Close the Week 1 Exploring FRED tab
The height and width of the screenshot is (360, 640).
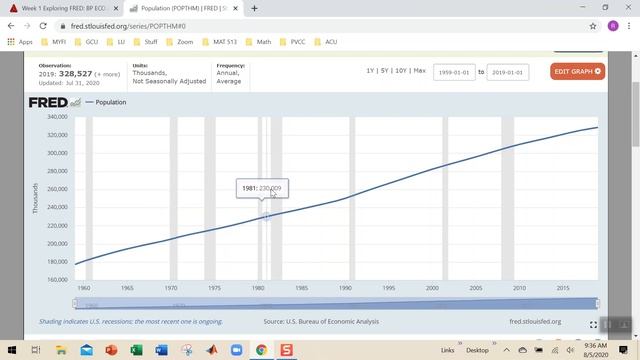(x=116, y=8)
